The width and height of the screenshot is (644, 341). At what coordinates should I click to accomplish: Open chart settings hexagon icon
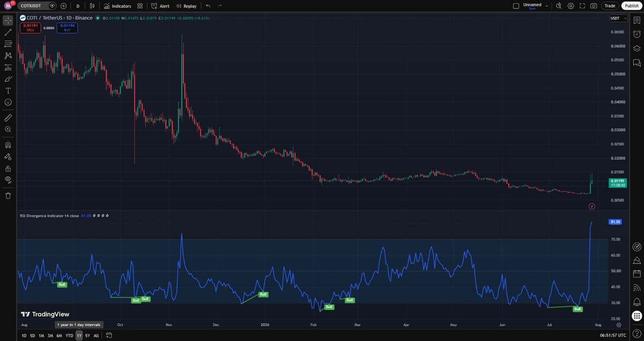570,6
